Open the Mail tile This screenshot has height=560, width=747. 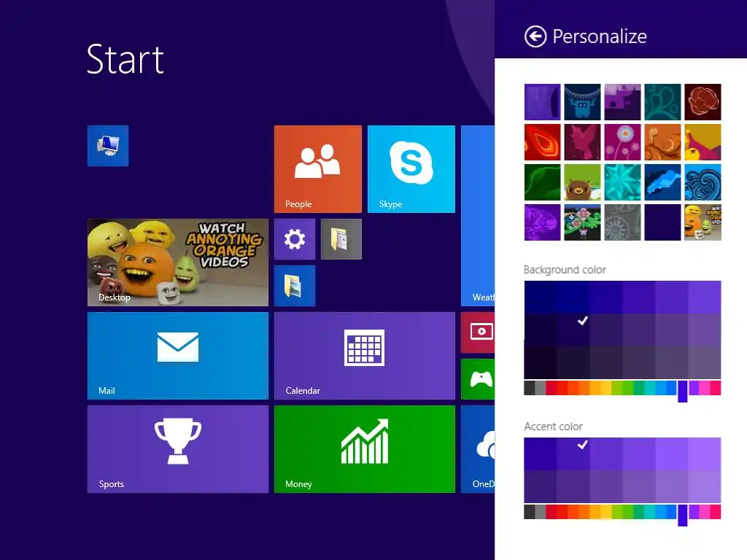(178, 356)
